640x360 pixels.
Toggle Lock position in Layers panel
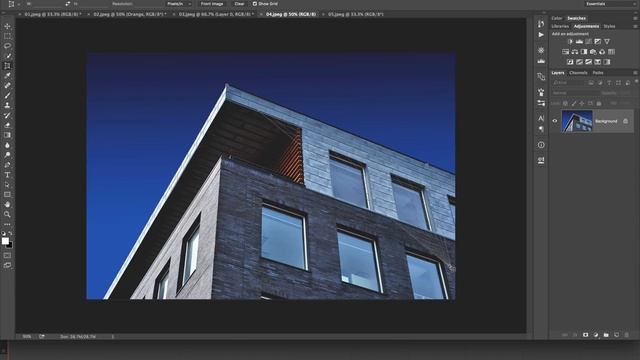pos(582,104)
